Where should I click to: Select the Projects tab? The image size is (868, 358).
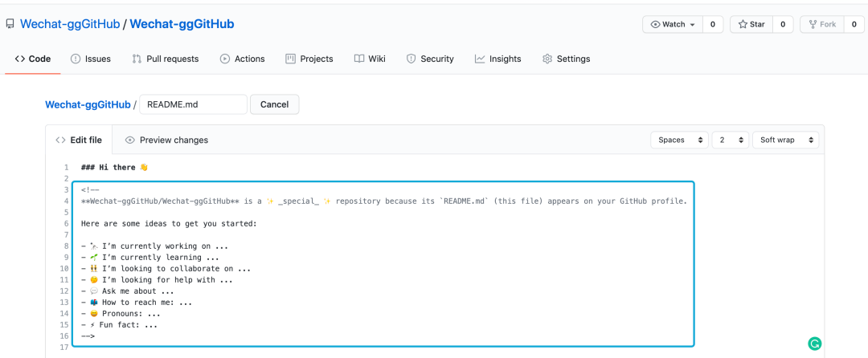coord(309,59)
